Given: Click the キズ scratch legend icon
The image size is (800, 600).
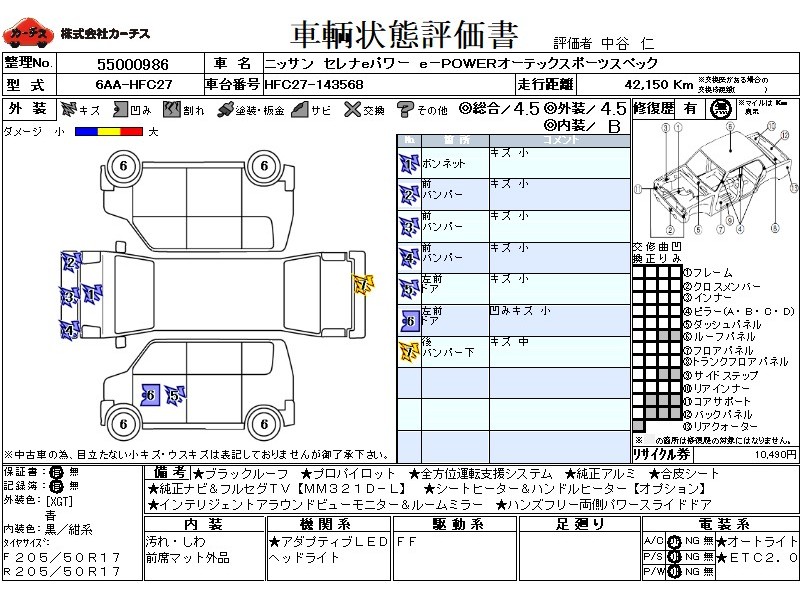Looking at the screenshot, I should (x=69, y=109).
